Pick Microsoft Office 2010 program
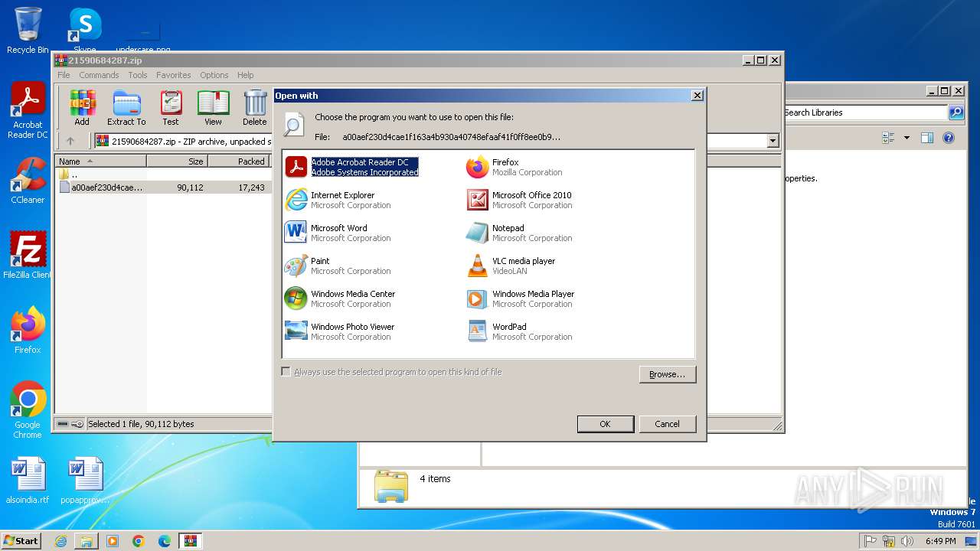Screen dimensions: 980x551 pyautogui.click(x=519, y=200)
